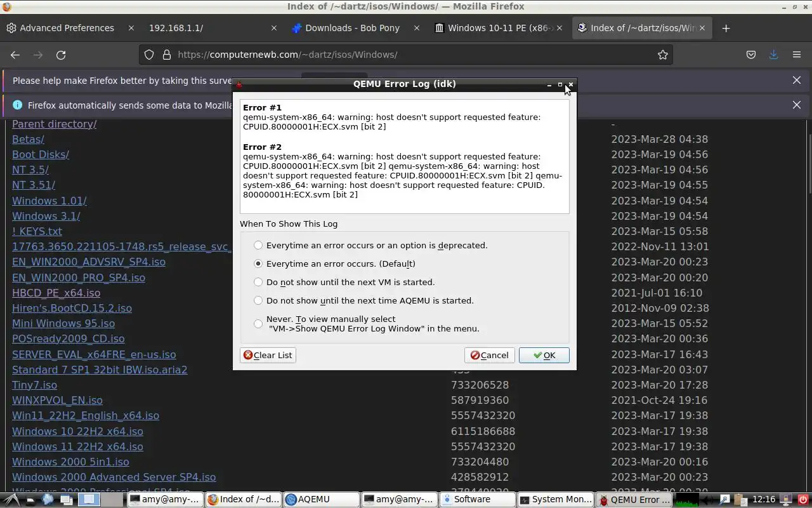Viewport: 812px width, 508px height.
Task: Download Mini Windows 95.iso link
Action: [63, 323]
